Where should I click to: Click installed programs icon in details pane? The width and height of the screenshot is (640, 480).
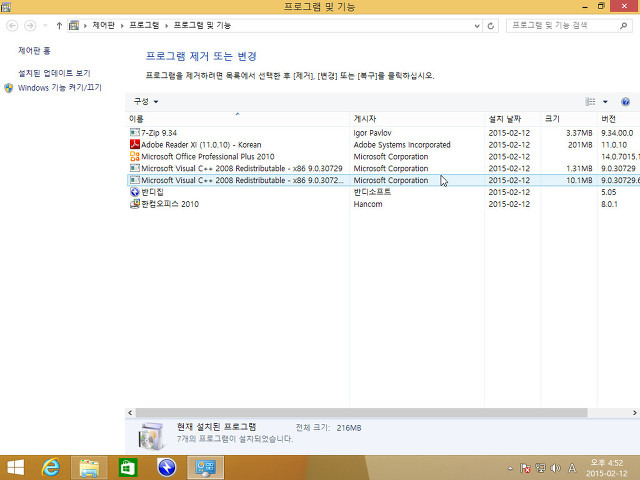(x=151, y=436)
